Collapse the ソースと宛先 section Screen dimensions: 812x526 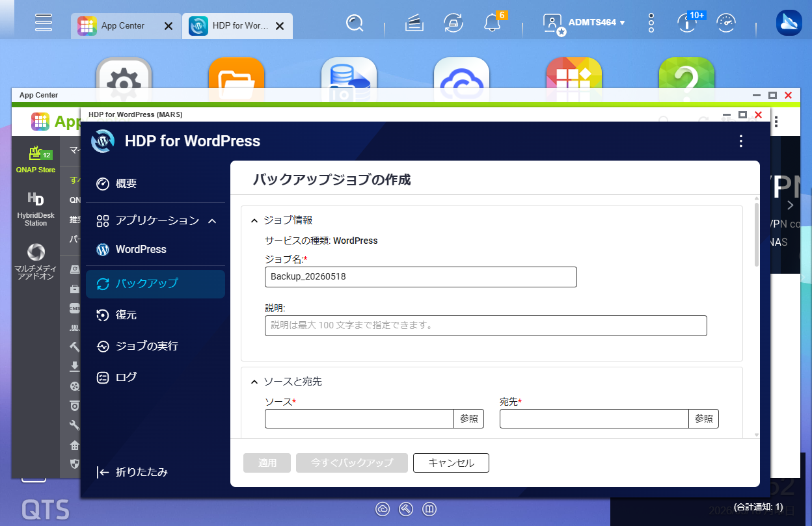[x=254, y=382]
